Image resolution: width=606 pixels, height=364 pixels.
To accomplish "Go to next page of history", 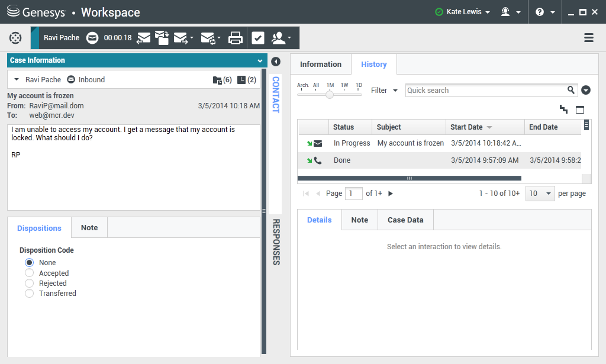I will pyautogui.click(x=391, y=194).
